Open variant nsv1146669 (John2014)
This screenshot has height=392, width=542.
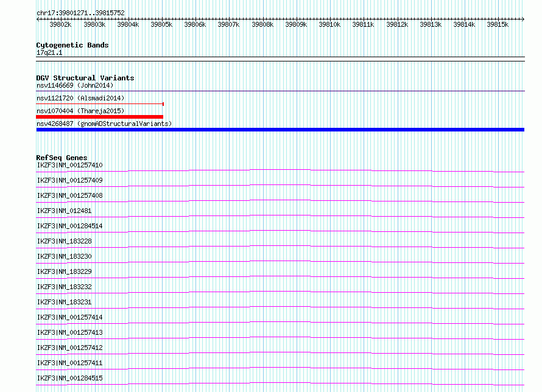tap(75, 85)
